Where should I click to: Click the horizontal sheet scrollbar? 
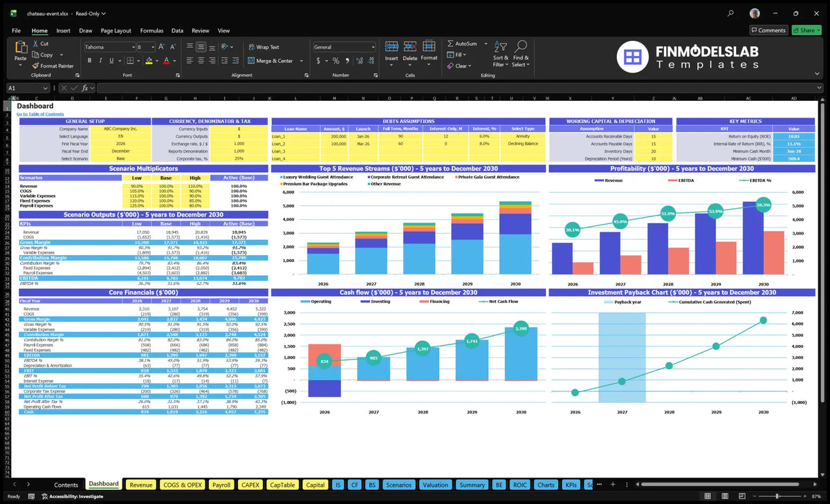[x=719, y=485]
